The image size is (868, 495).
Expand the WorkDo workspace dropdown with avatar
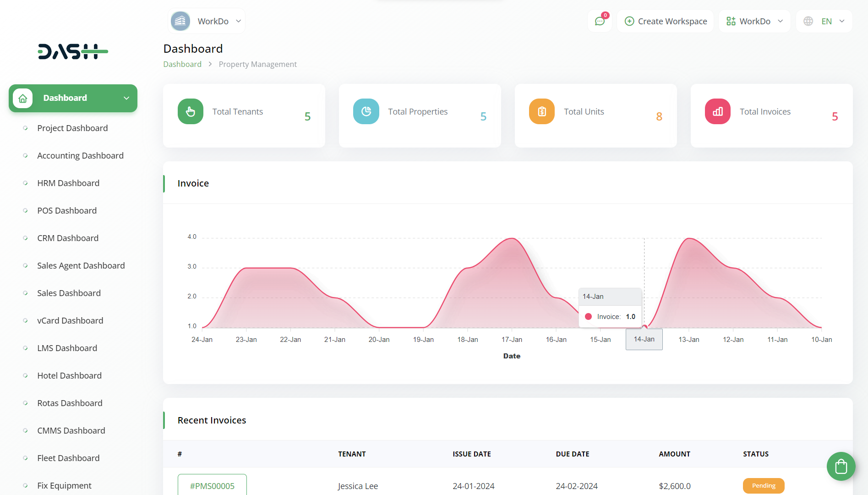pos(207,21)
